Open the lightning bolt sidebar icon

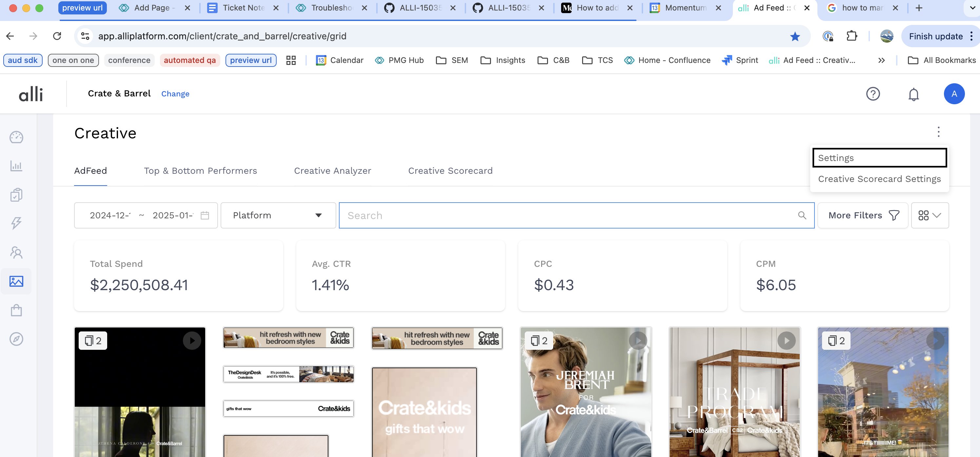coord(16,223)
